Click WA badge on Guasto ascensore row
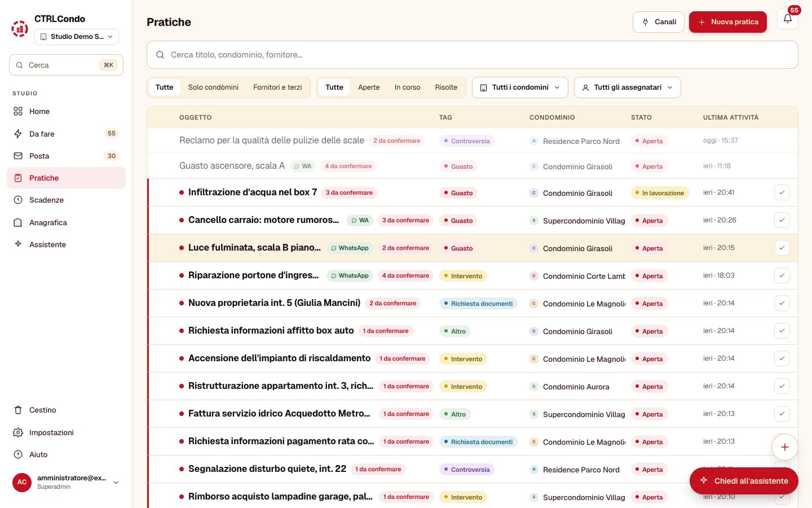The image size is (812, 508). [302, 166]
